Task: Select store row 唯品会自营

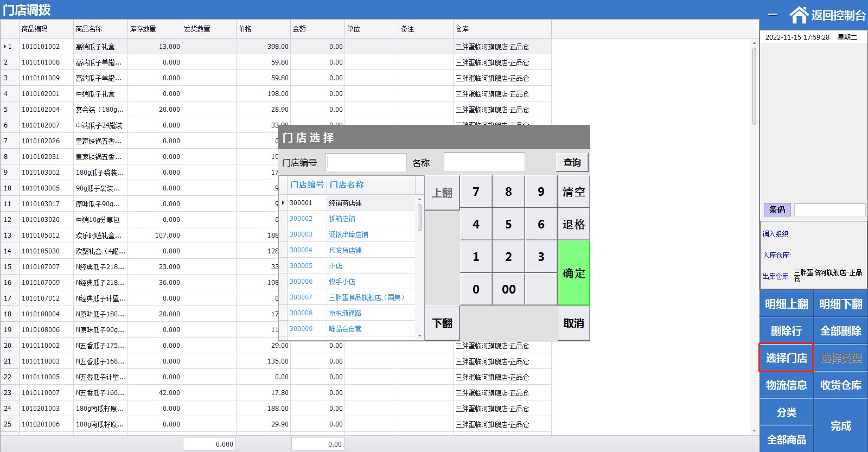Action: tap(347, 329)
